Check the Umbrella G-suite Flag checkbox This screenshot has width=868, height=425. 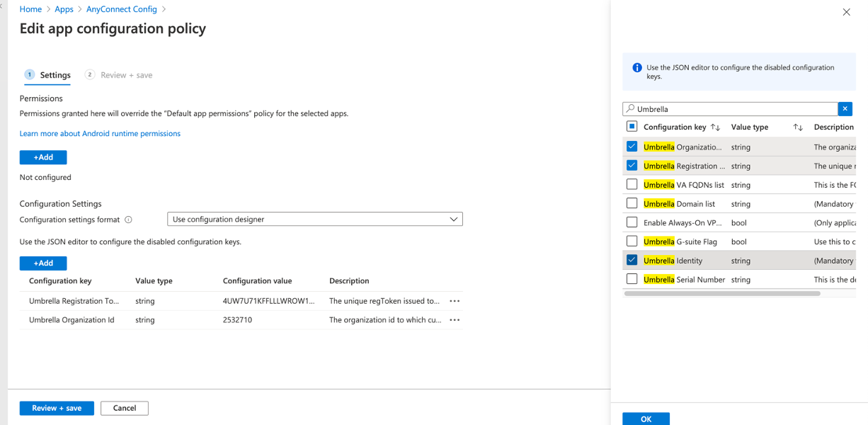point(632,242)
